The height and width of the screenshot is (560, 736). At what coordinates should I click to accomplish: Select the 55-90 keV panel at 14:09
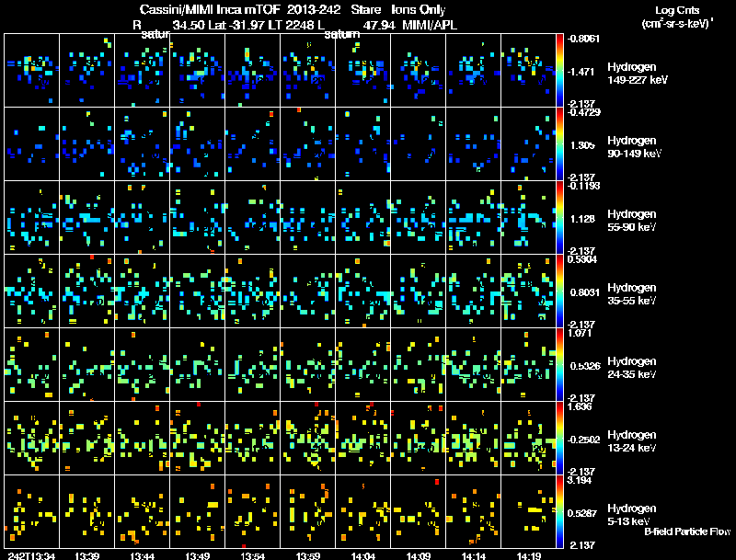(x=419, y=218)
